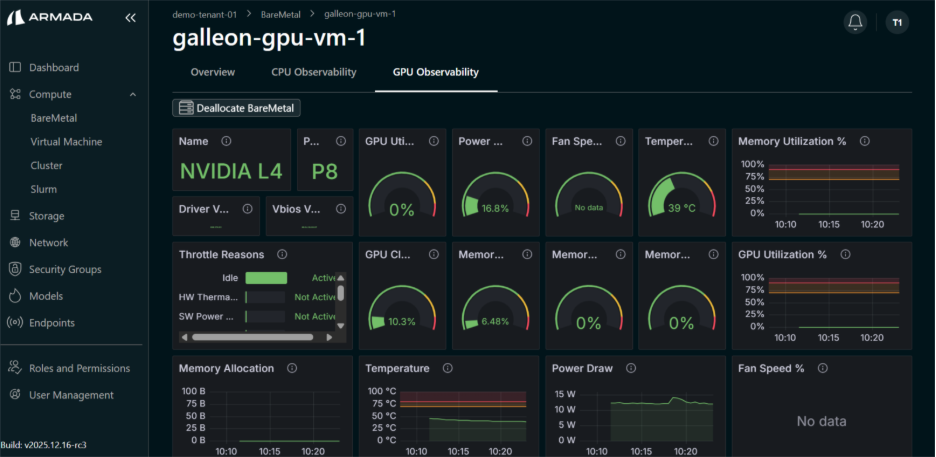Click the galleon-gpu-vm-1 breadcrumb item
This screenshot has width=936, height=457.
360,14
